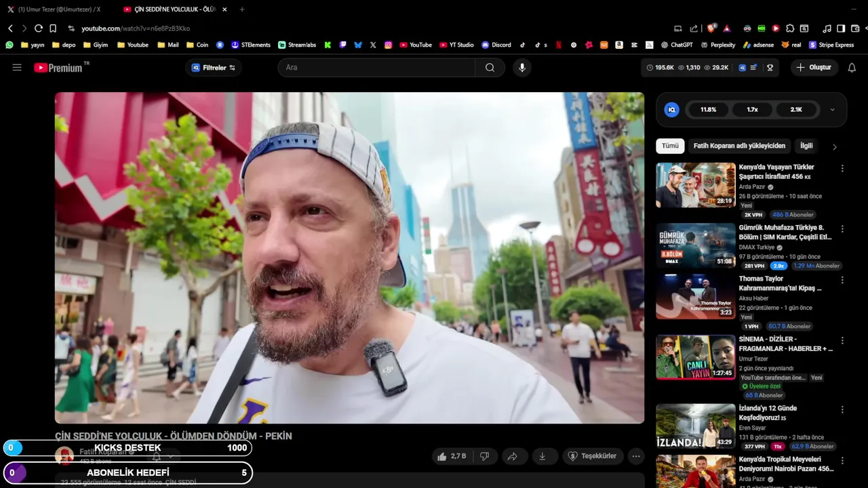
Task: Open Brave Rewards triangle icon
Action: (x=727, y=28)
